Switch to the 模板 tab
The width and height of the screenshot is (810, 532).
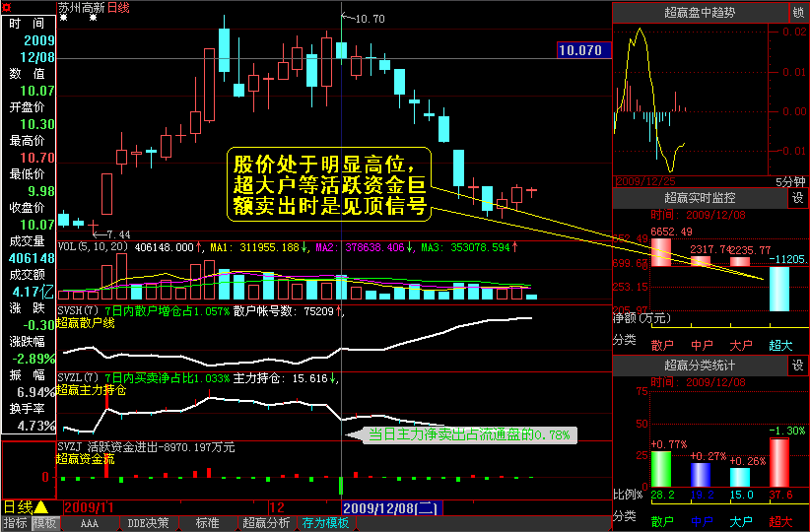[x=45, y=523]
